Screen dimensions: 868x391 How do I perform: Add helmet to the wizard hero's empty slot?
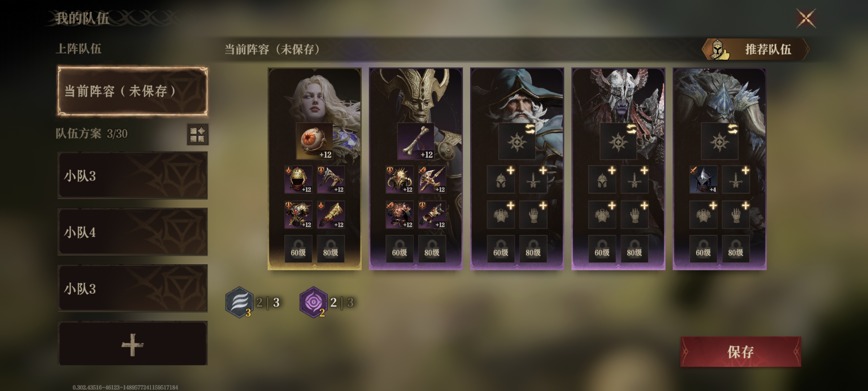pos(501,179)
